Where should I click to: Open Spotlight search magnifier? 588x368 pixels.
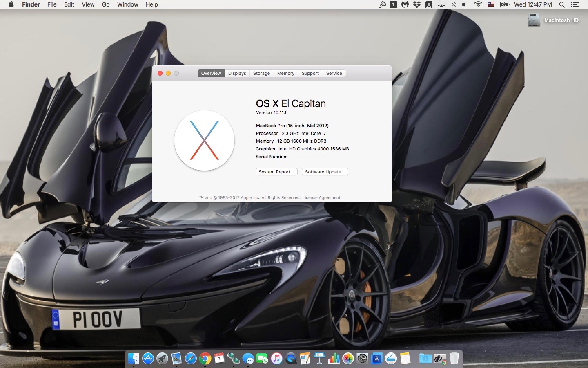point(562,4)
